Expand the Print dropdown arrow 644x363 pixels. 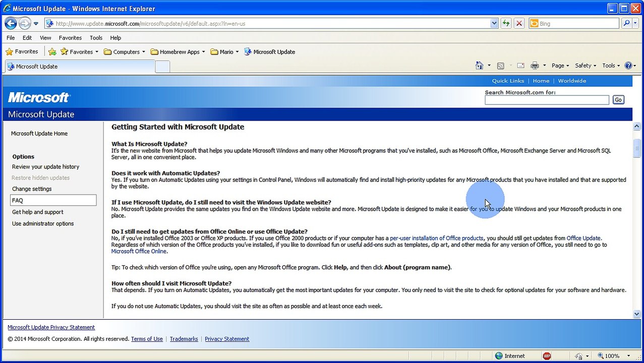[x=544, y=66]
